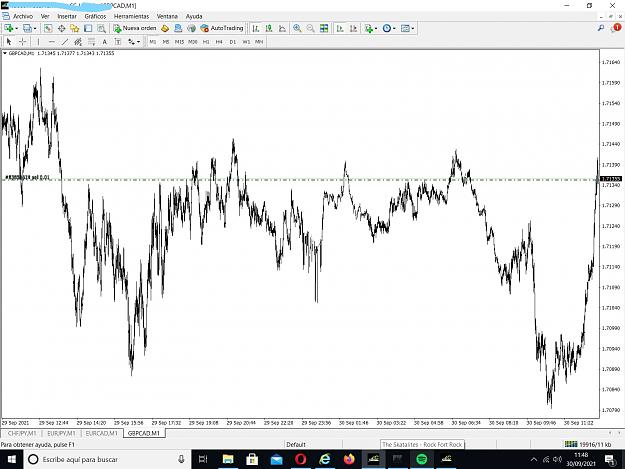The height and width of the screenshot is (469, 625).
Task: Select the text 'A' tool
Action: tap(104, 41)
